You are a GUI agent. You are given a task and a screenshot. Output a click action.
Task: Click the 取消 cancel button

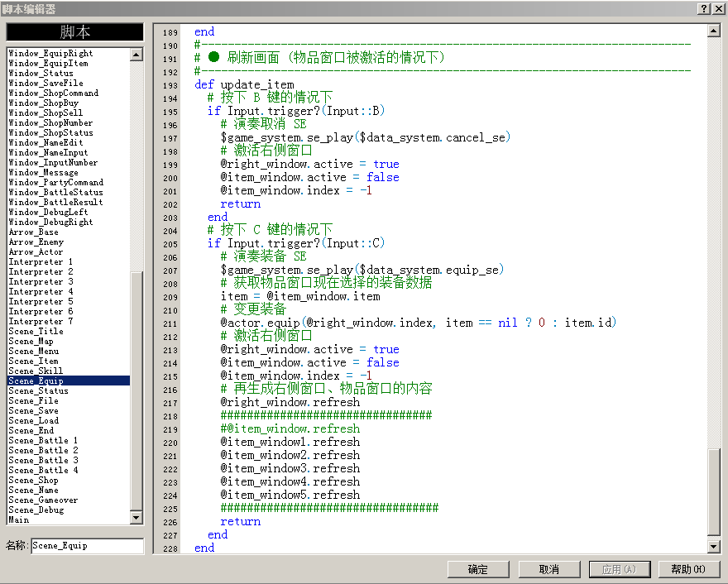[549, 569]
